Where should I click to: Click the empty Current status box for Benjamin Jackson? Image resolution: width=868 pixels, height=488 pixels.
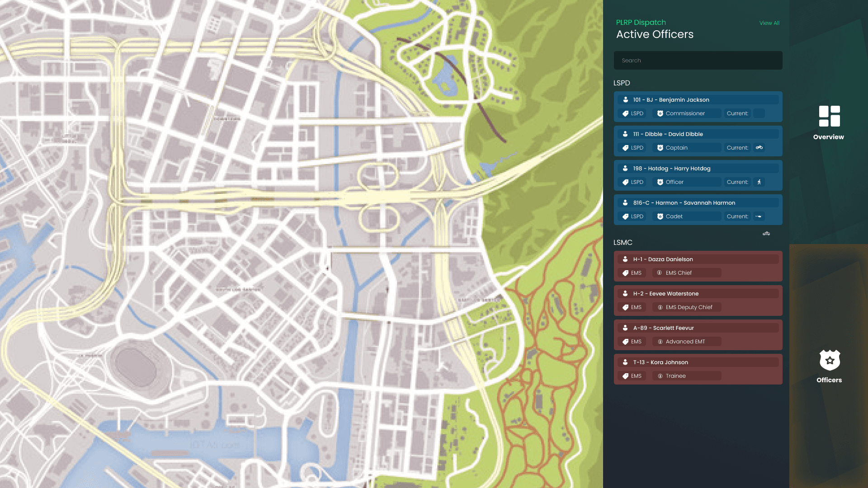point(759,113)
